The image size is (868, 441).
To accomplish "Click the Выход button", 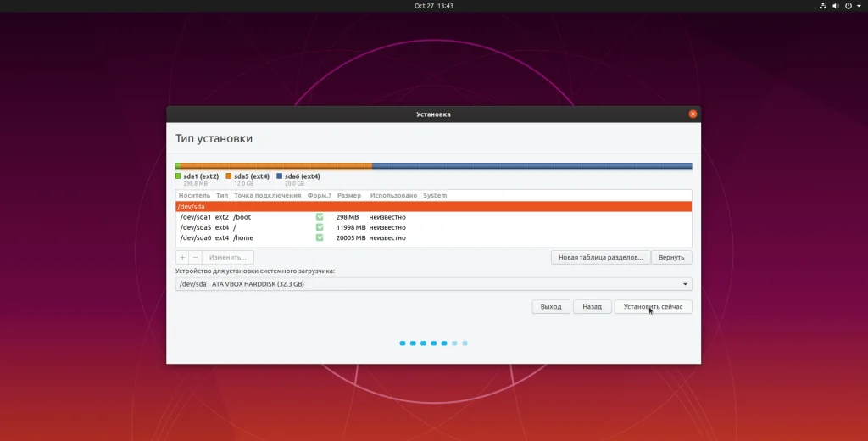I will pos(551,306).
